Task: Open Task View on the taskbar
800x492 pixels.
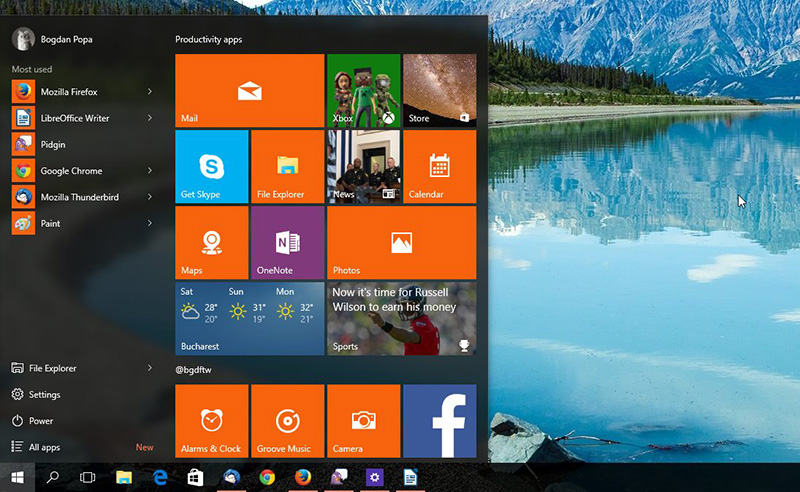Action: [x=88, y=478]
